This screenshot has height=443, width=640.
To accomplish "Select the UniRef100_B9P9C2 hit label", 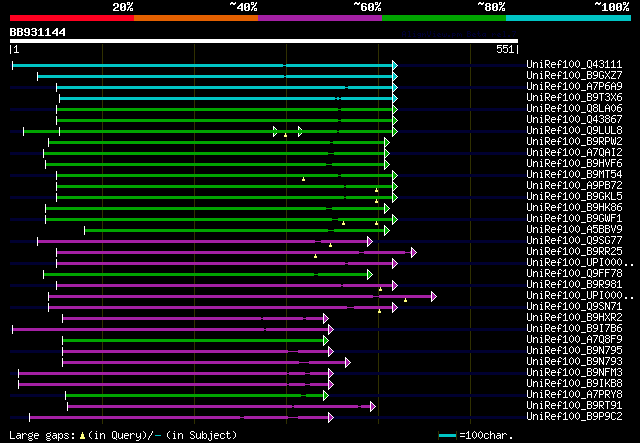I will (574, 417).
